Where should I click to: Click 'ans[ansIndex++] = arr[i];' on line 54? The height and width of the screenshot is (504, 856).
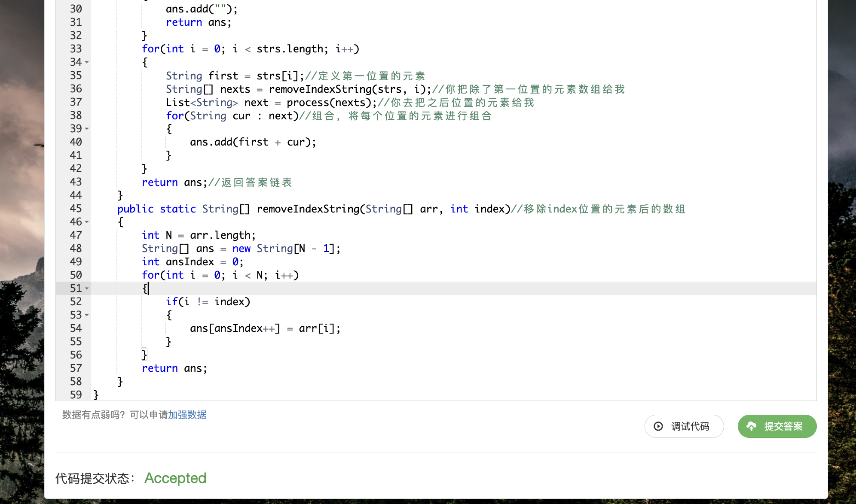pos(265,328)
